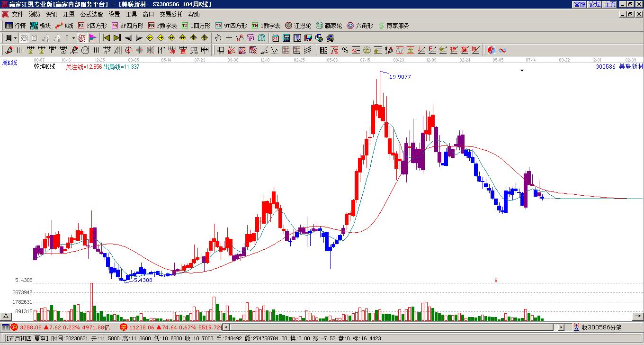Open the 工具 menu
Viewport: 644px width, 345px height.
[131, 14]
